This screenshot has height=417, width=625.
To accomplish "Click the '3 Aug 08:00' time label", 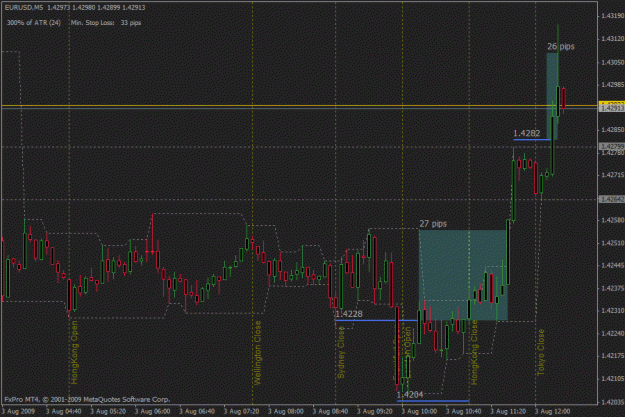I will tap(286, 411).
